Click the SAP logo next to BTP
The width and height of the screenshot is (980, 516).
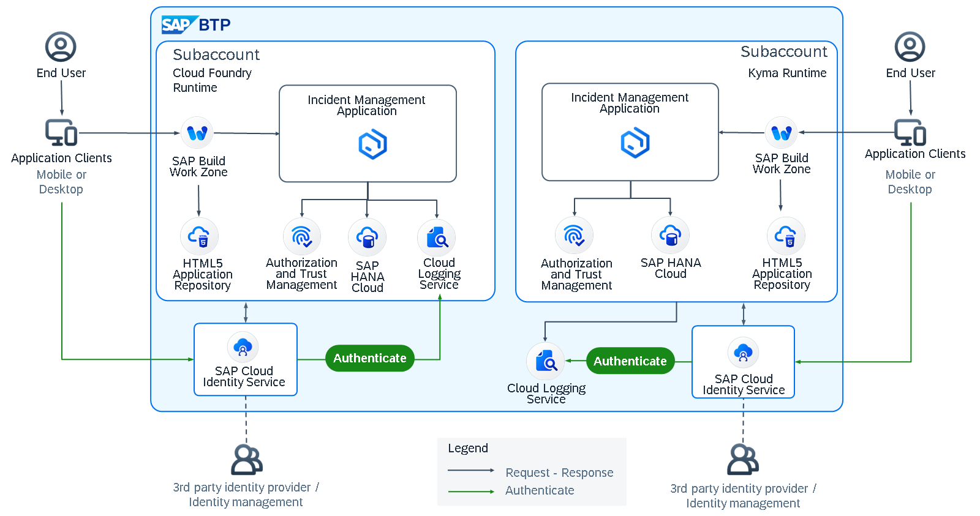click(179, 25)
